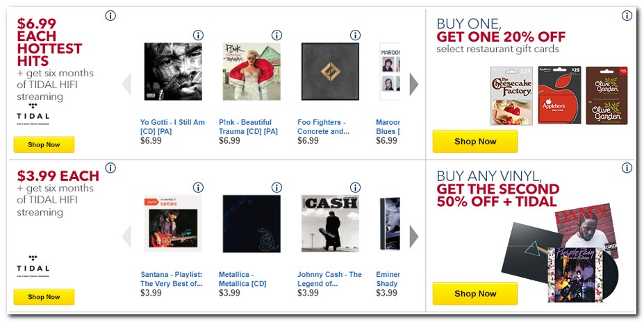The height and width of the screenshot is (322, 644).
Task: Click info icon above Foo Fighters album
Action: point(356,35)
